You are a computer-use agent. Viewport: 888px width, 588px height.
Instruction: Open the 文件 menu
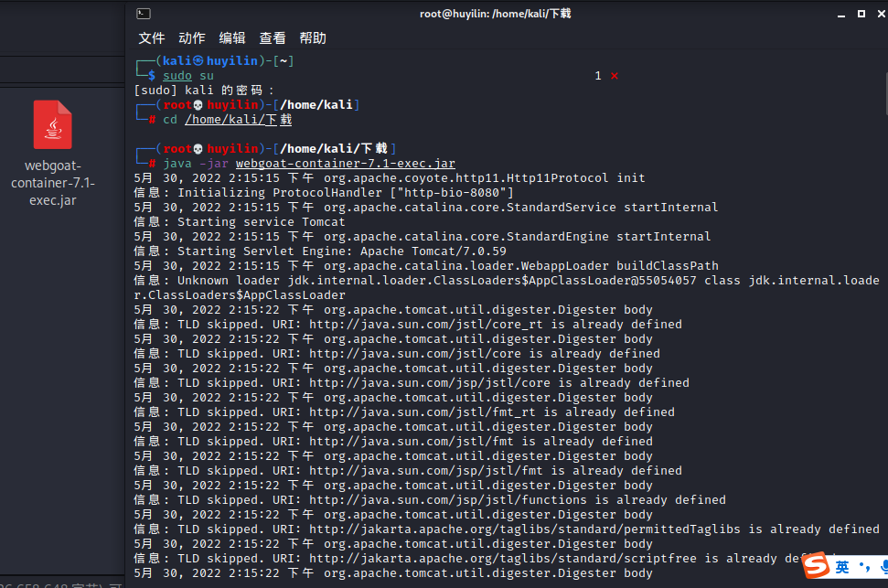click(x=151, y=38)
